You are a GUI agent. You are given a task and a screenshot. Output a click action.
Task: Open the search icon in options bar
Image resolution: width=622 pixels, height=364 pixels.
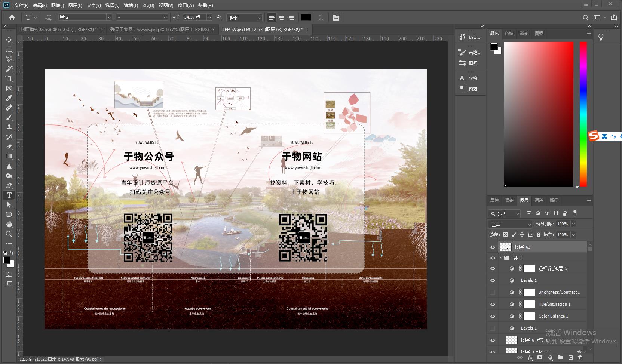586,18
